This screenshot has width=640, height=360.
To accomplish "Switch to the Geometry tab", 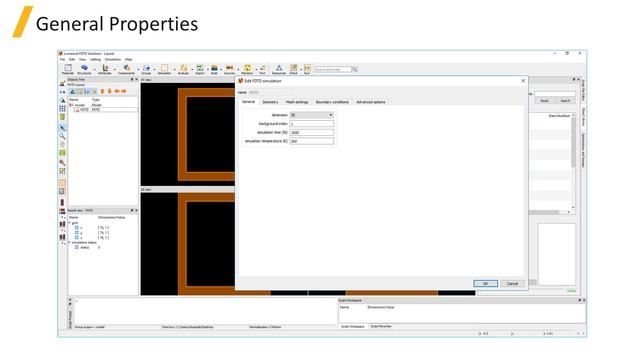I will tap(270, 102).
